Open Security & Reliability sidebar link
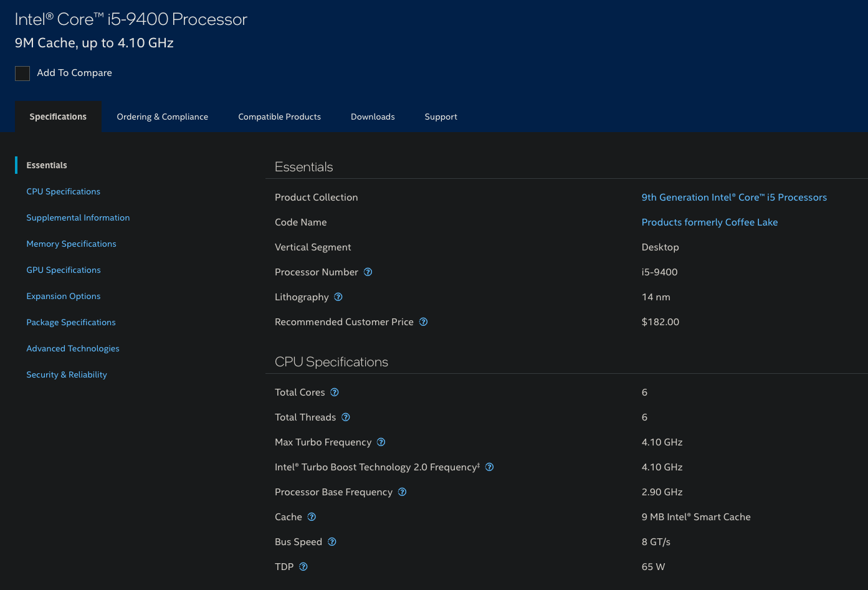 coord(67,374)
